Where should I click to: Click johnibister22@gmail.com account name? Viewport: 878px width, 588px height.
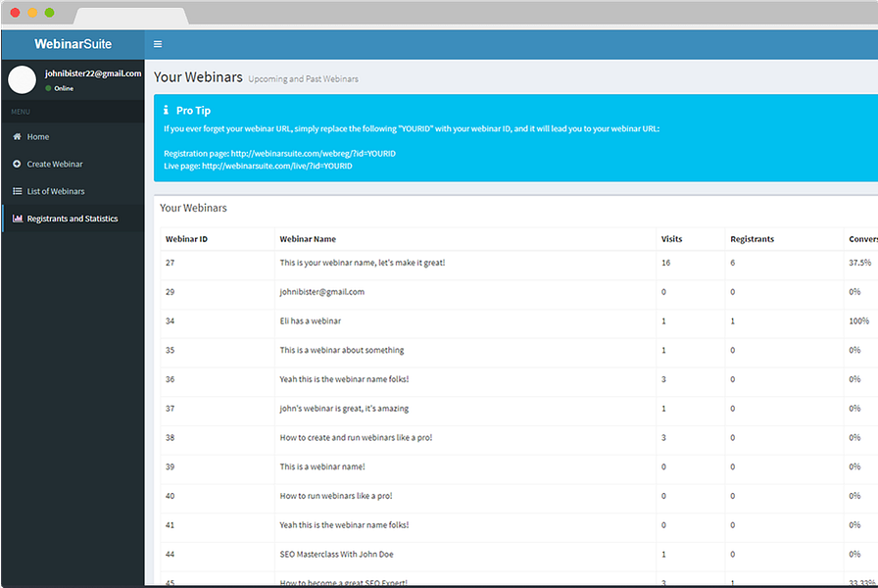coord(93,73)
